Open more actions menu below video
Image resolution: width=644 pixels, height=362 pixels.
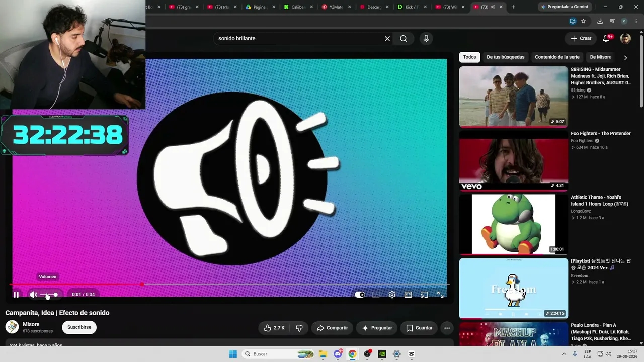(x=447, y=328)
